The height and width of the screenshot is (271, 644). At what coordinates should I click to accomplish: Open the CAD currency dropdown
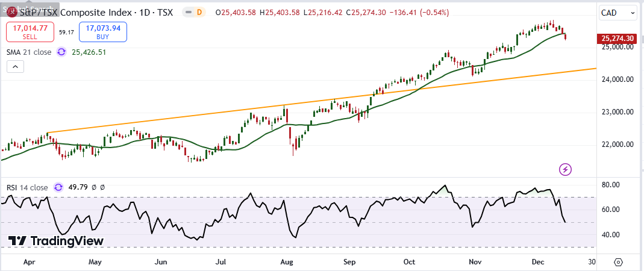tap(617, 13)
